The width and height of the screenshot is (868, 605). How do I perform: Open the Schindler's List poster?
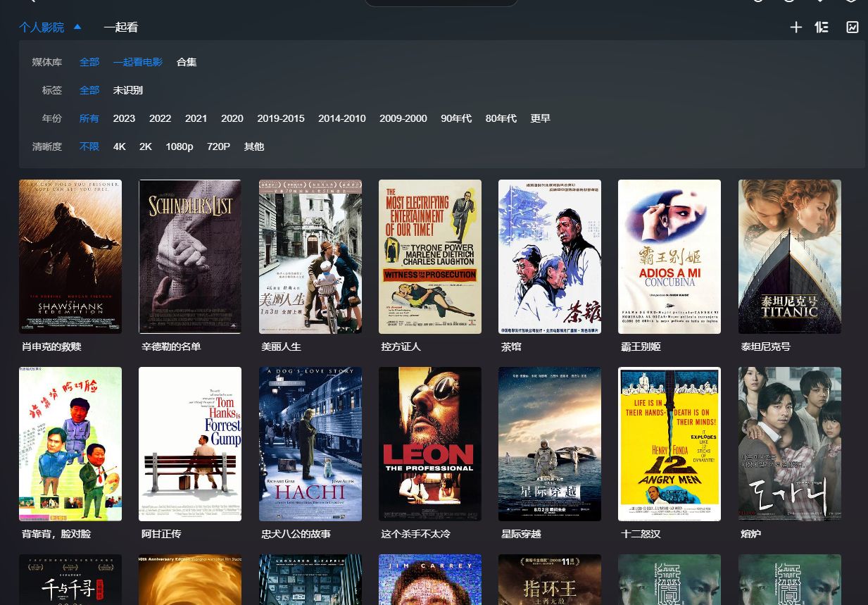[190, 256]
